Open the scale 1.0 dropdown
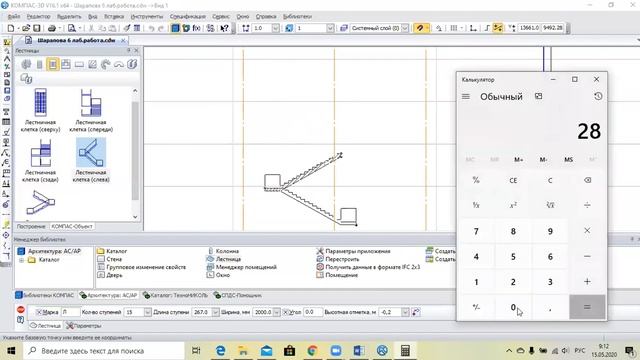 [276, 28]
